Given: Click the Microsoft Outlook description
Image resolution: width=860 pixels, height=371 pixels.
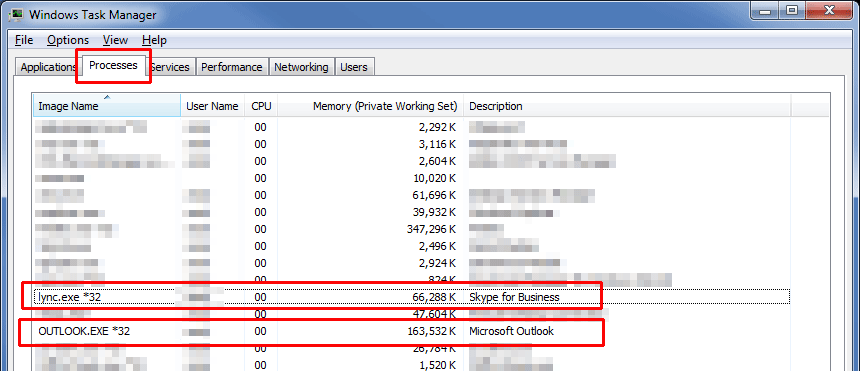Looking at the screenshot, I should tap(511, 331).
